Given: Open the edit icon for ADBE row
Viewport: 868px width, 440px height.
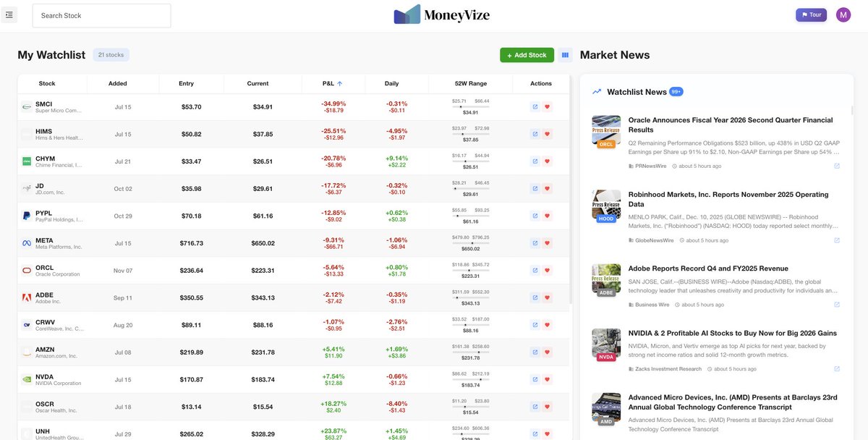Looking at the screenshot, I should [535, 297].
